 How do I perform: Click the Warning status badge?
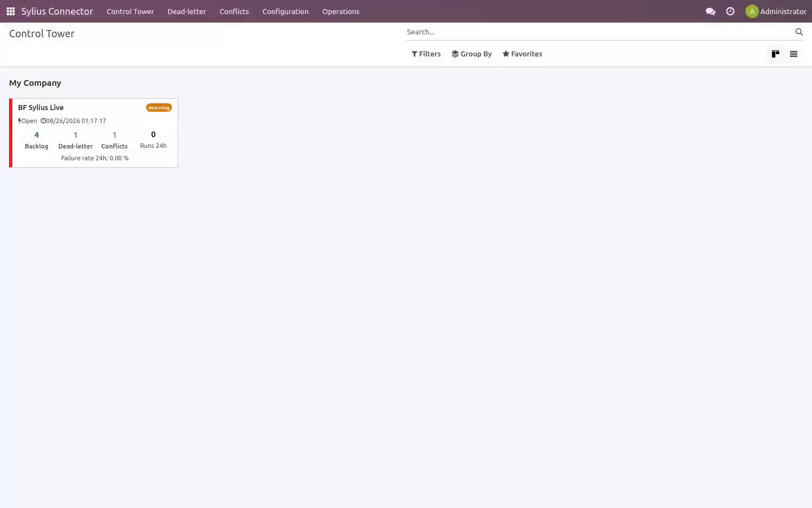point(159,108)
